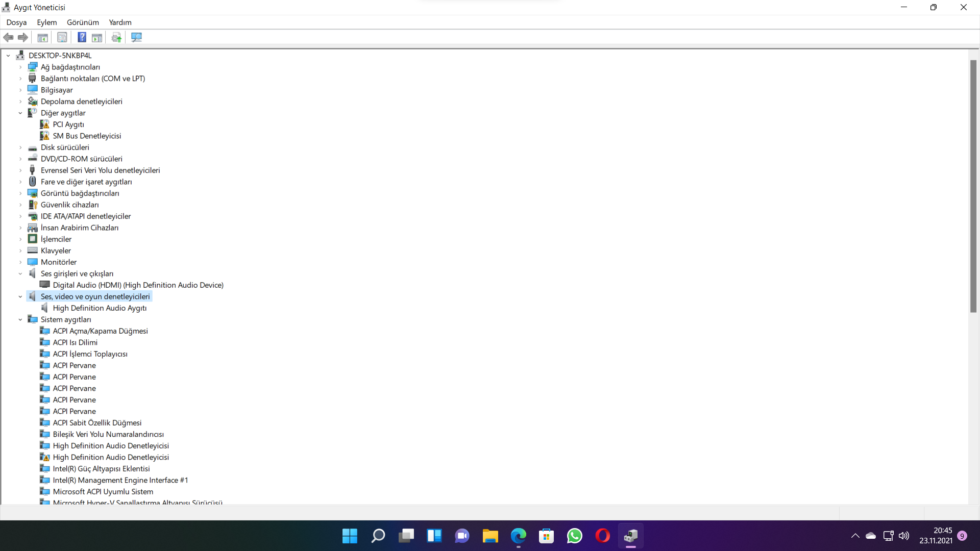Open the Görünüm menu

point(83,22)
